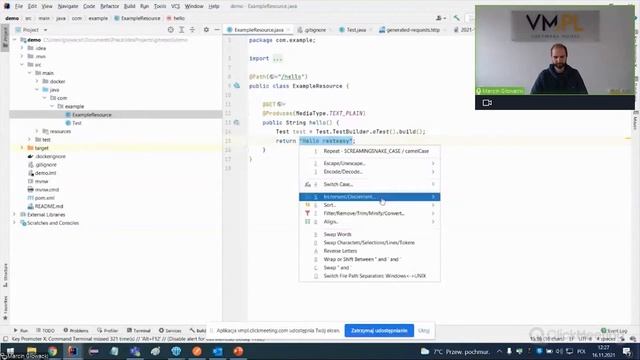Hide the Project panel with minus icon
Image resolution: width=640 pixels, height=360 pixels.
pos(217,30)
